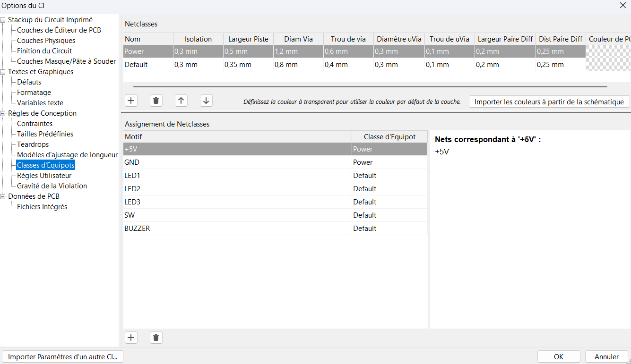
Task: Select Classes d'Equipots tree item
Action: [x=46, y=165]
